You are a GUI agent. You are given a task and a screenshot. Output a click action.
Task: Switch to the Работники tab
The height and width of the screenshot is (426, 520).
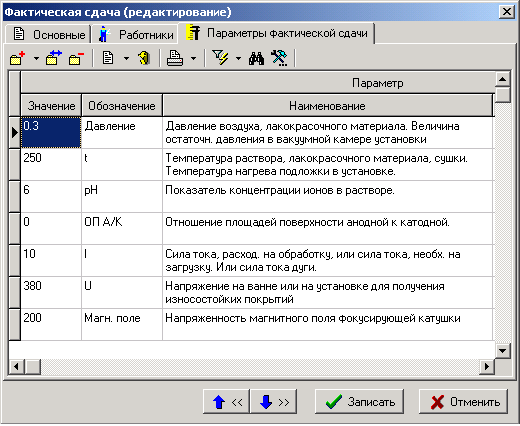(x=135, y=34)
